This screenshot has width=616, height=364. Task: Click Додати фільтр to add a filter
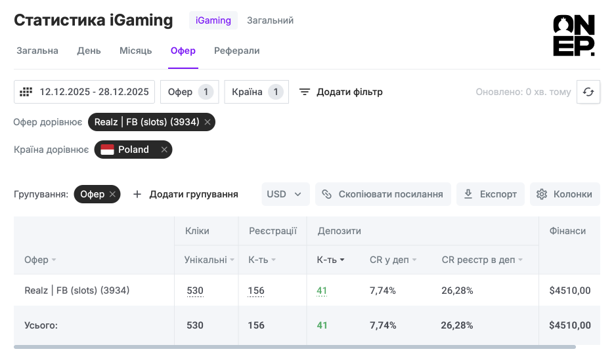pos(341,92)
